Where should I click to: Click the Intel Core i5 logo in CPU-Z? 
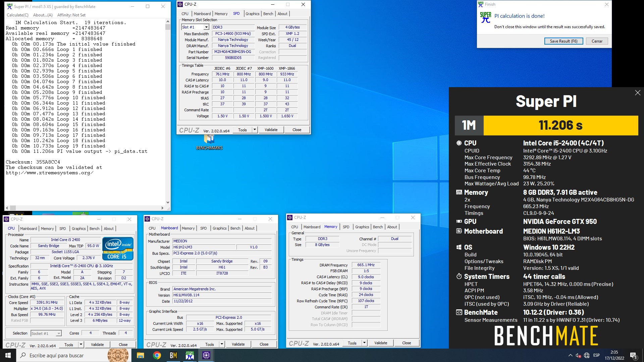point(118,249)
